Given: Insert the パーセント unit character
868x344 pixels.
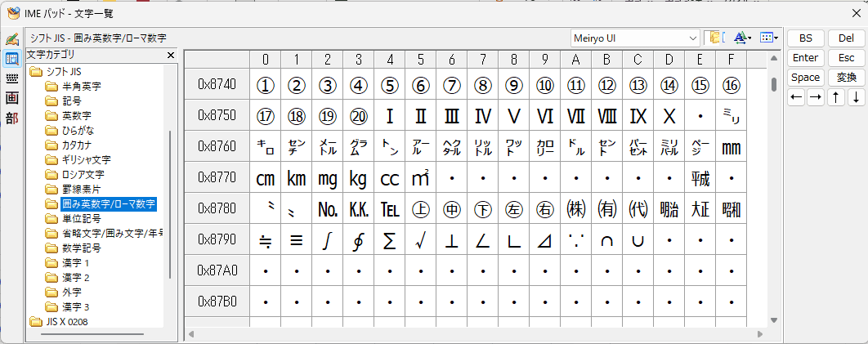Looking at the screenshot, I should tap(638, 146).
